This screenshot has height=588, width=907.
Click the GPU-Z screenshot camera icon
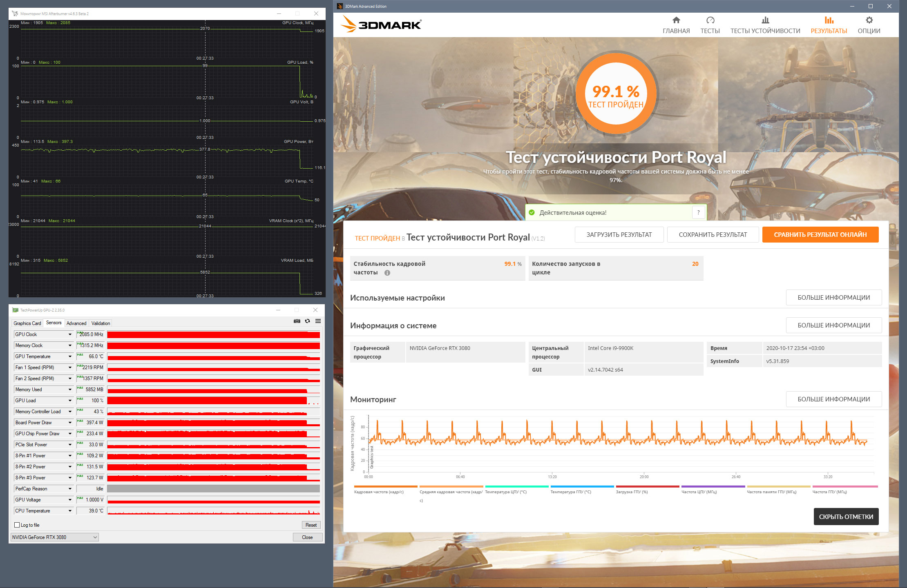297,321
